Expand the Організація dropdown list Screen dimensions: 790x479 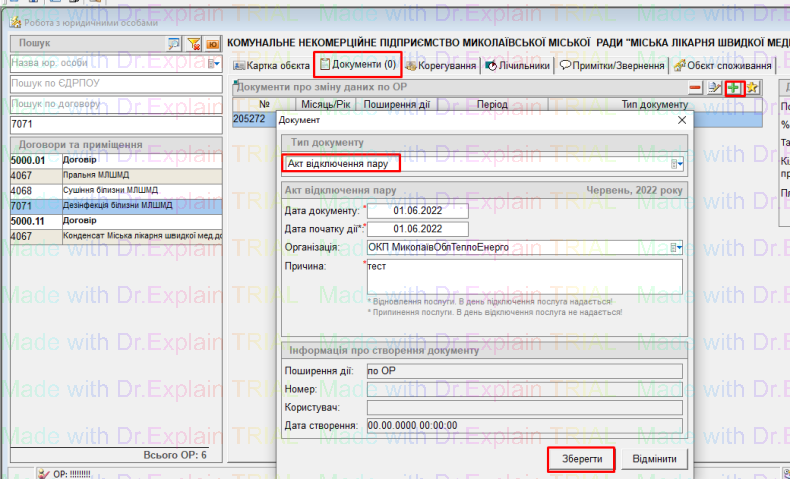coord(677,247)
